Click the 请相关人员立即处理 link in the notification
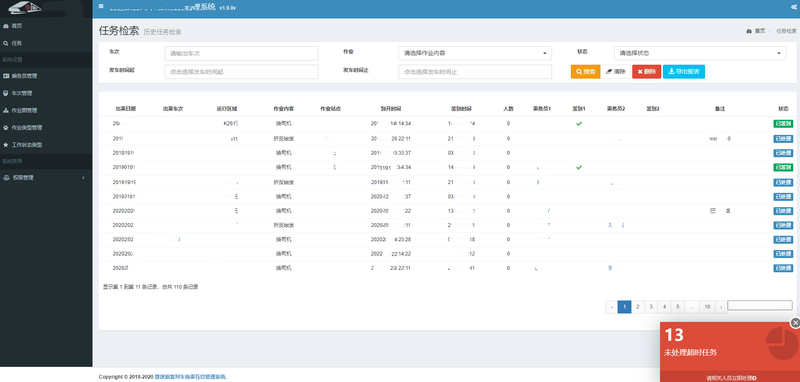 click(731, 378)
